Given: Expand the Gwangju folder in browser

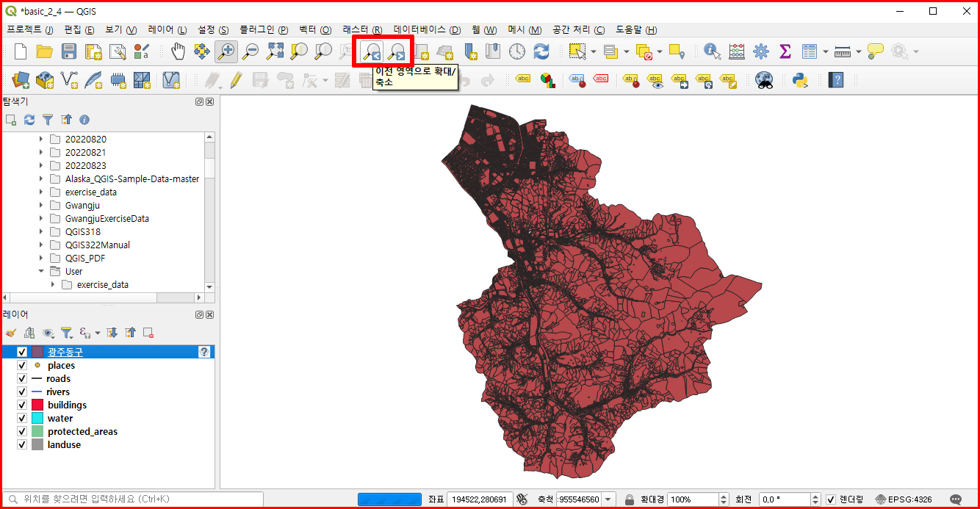Looking at the screenshot, I should [x=41, y=205].
